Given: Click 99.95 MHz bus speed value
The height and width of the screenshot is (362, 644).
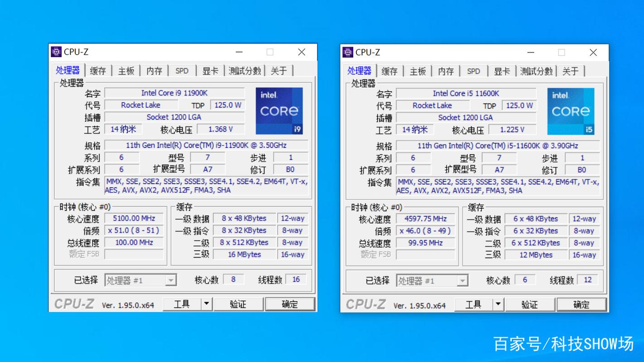Looking at the screenshot, I should pyautogui.click(x=426, y=243).
